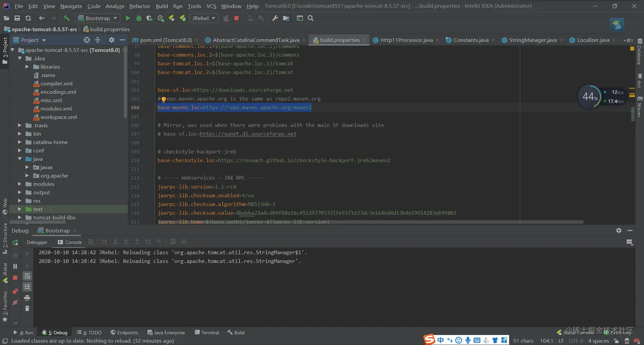Collapse the java folder
Screen dimensions: 644x345
[x=20, y=159]
